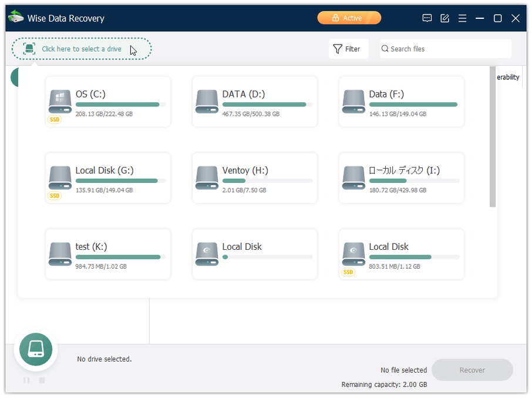Focus the Search files box
532x398 pixels.
click(446, 49)
